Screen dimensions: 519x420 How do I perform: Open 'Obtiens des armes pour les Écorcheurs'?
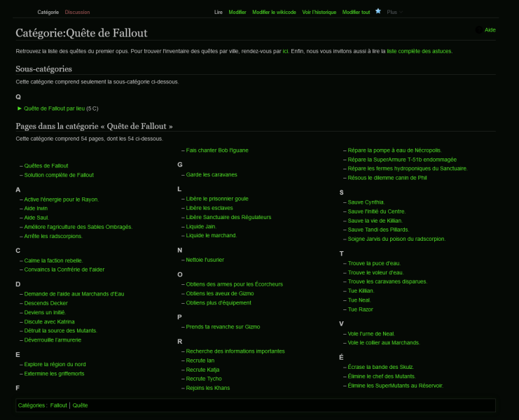click(235, 284)
